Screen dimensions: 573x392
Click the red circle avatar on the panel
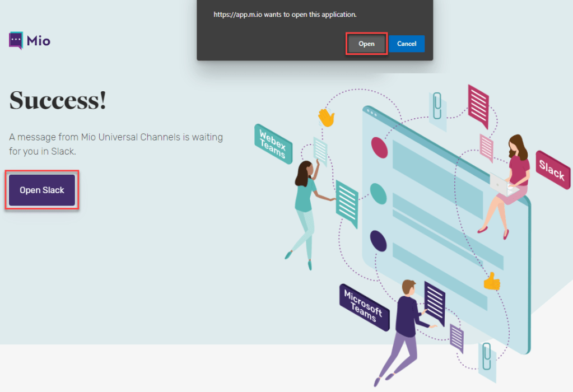(x=379, y=147)
